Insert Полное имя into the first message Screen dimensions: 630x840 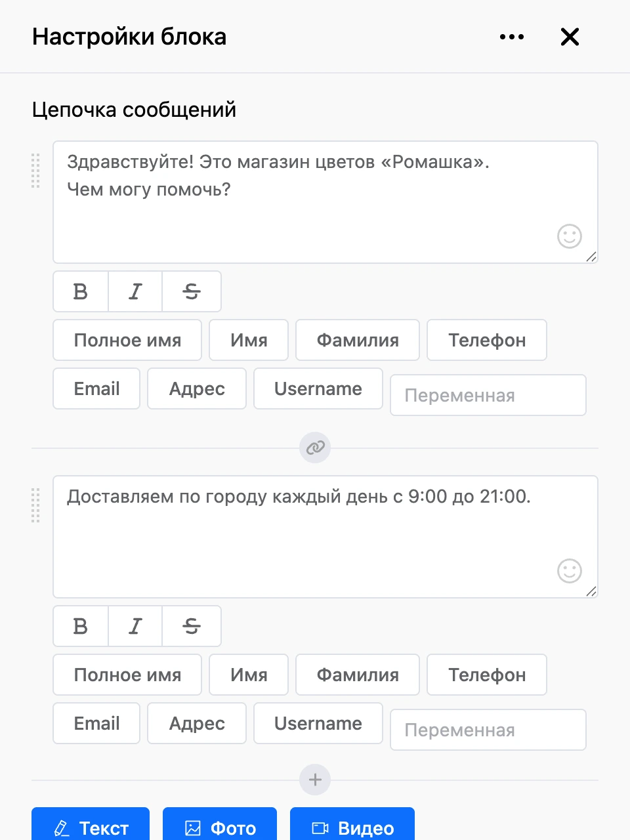coord(127,340)
